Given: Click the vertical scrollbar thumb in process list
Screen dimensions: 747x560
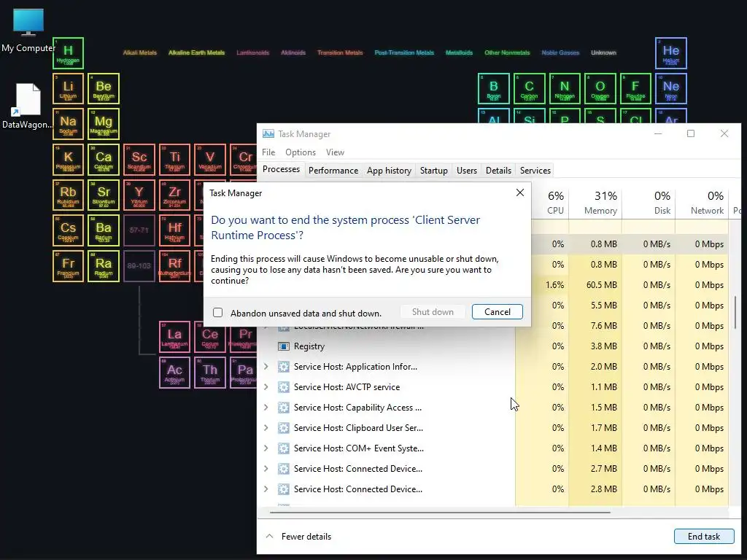Looking at the screenshot, I should tap(735, 312).
